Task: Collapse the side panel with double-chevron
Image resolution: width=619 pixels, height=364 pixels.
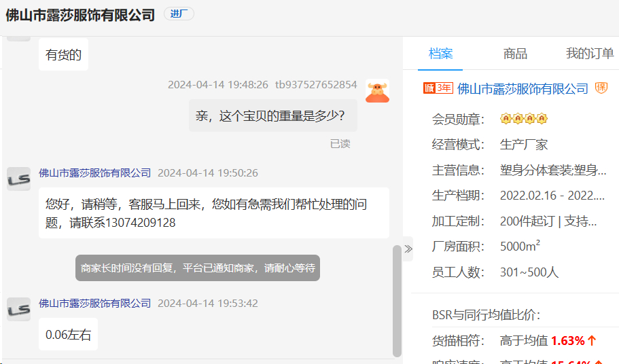Action: 408,249
